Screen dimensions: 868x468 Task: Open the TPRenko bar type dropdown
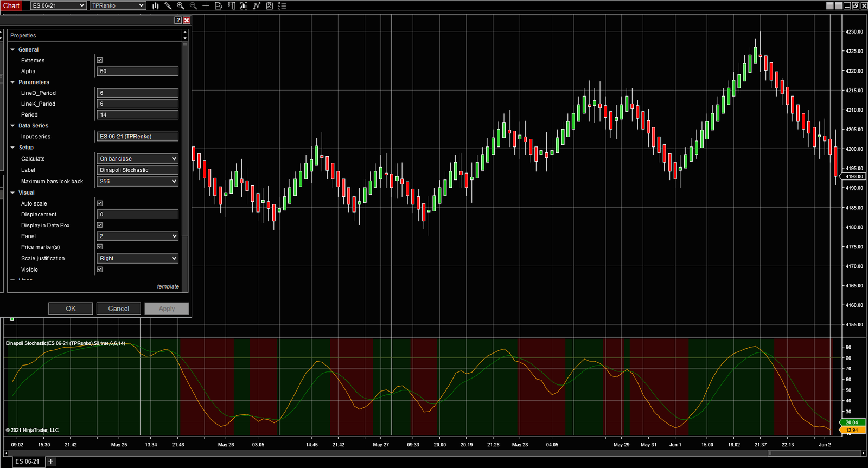tap(118, 6)
